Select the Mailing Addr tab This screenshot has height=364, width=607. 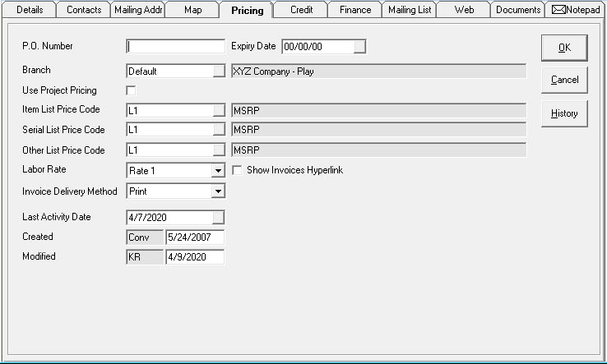click(138, 10)
